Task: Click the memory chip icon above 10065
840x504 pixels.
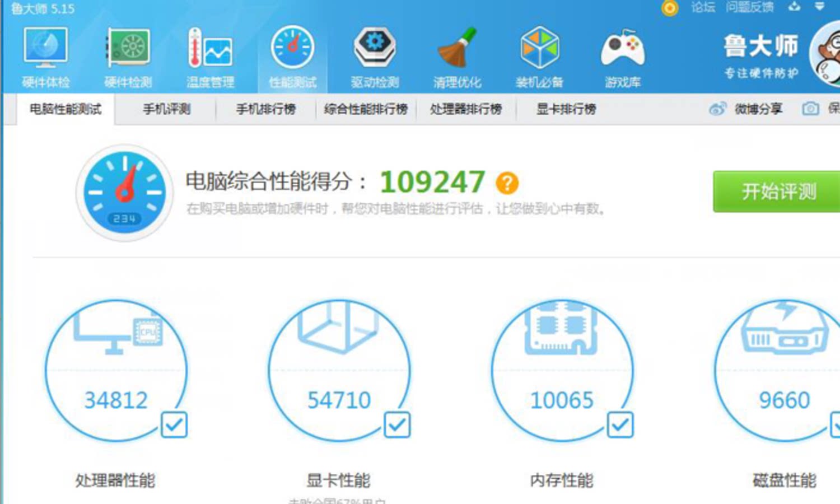Action: coord(561,329)
